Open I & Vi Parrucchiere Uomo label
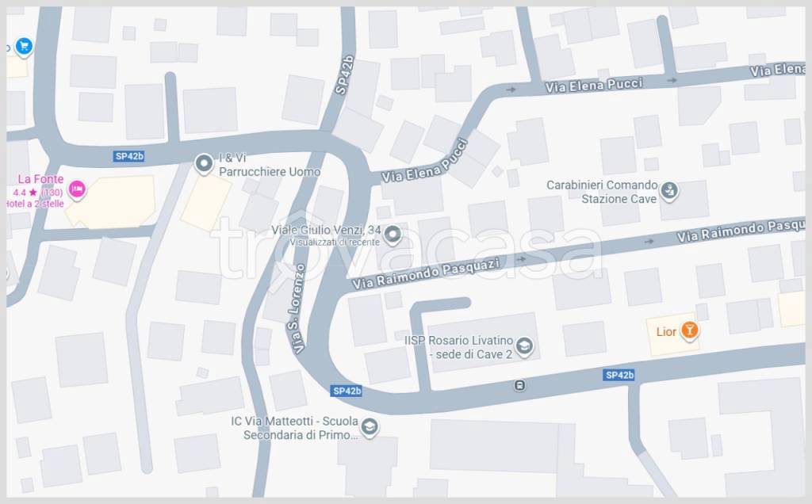The image size is (812, 504). tap(270, 165)
